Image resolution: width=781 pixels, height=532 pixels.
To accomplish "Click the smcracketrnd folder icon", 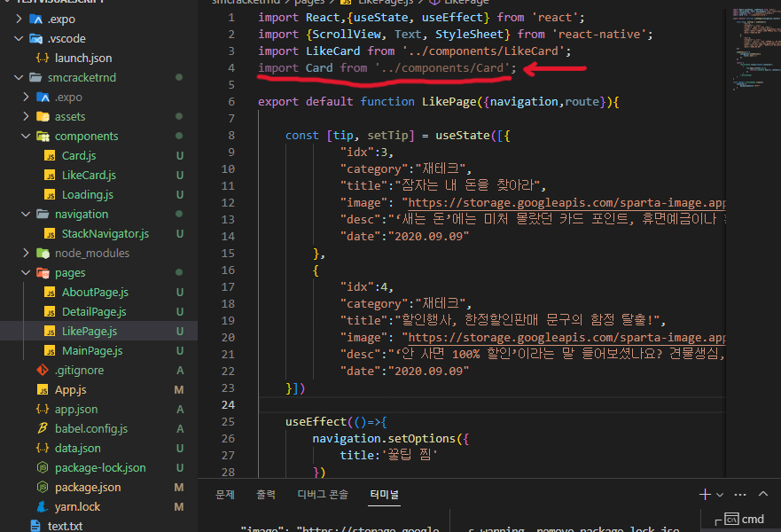I will [35, 77].
